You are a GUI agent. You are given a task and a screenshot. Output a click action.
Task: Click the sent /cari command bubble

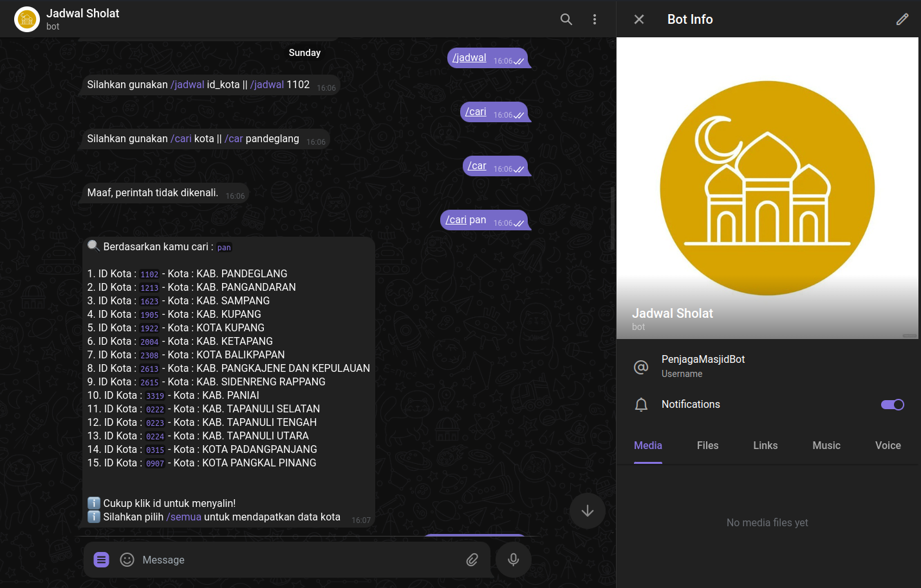(494, 112)
